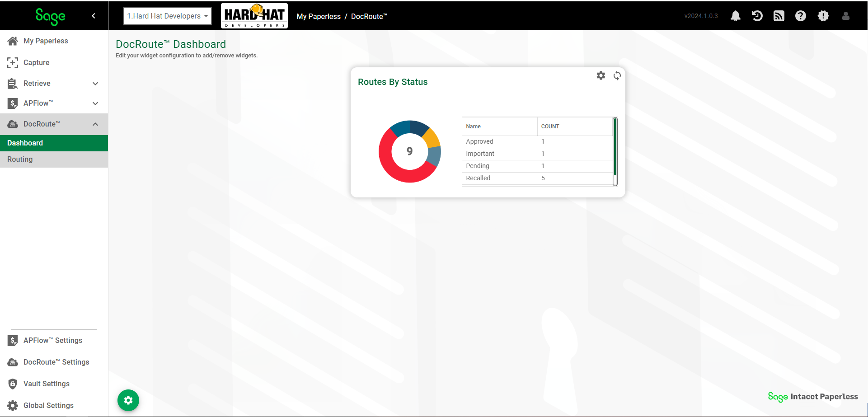Select the Recalled row in the table
Image resolution: width=868 pixels, height=417 pixels.
pyautogui.click(x=537, y=178)
